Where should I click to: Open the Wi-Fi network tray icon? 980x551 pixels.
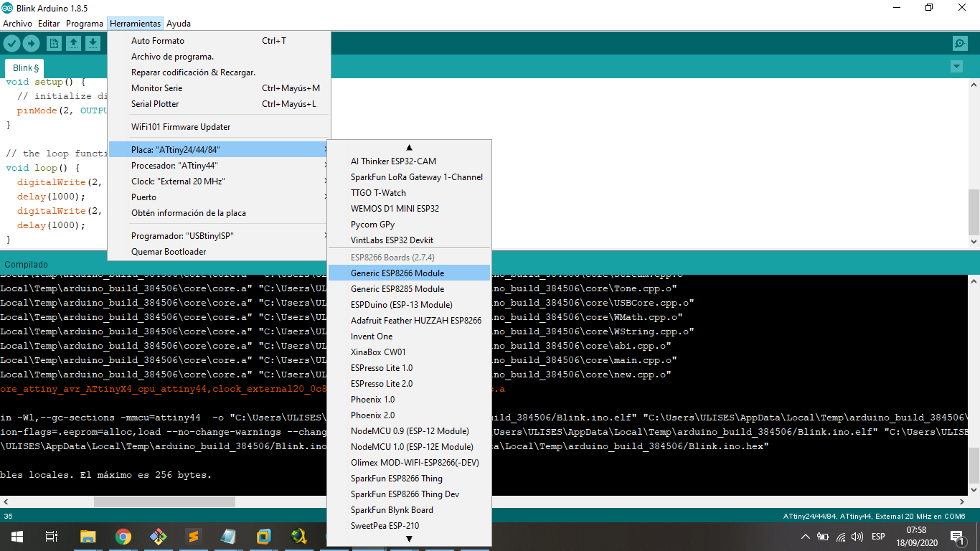click(840, 537)
